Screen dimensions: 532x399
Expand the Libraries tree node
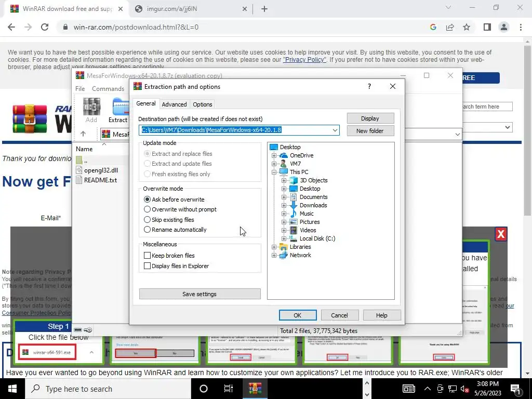click(274, 247)
